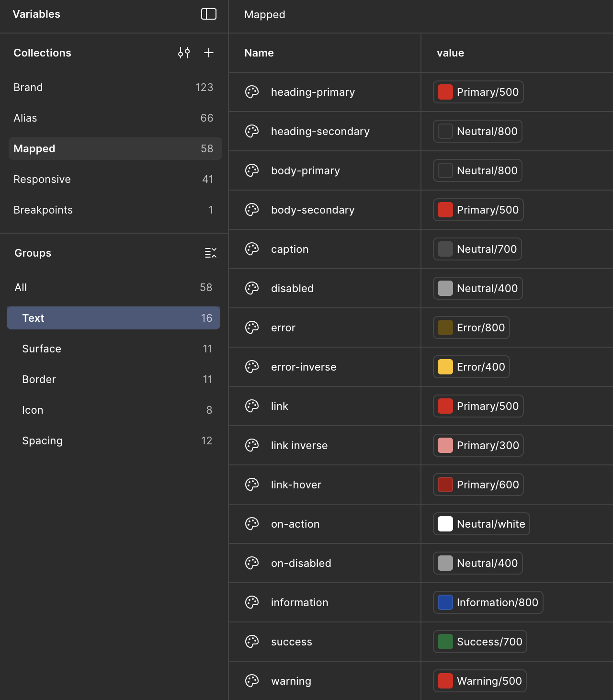The height and width of the screenshot is (700, 613).
Task: Collapse the Variables sidebar panel
Action: 209,14
